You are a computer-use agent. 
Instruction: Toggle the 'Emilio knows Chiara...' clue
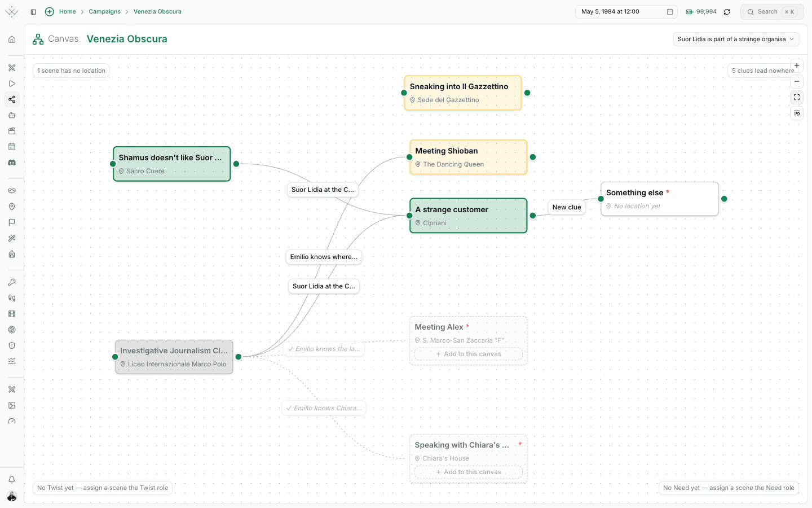coord(324,408)
